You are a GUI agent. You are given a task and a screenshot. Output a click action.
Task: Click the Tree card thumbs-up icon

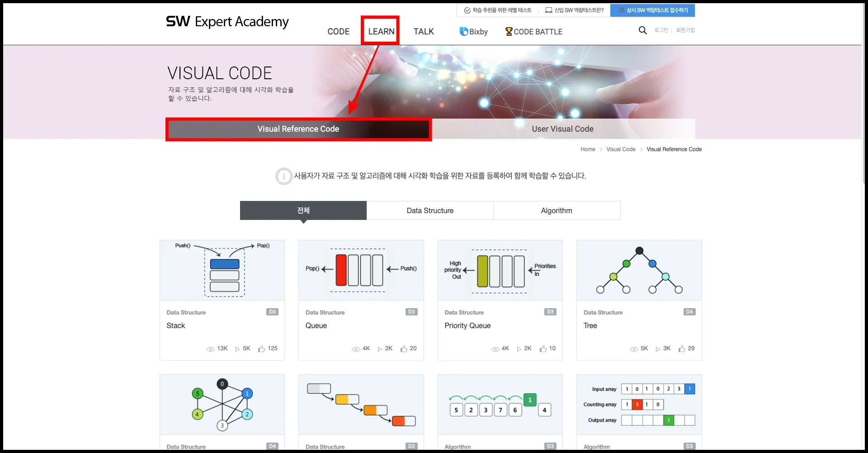(682, 348)
